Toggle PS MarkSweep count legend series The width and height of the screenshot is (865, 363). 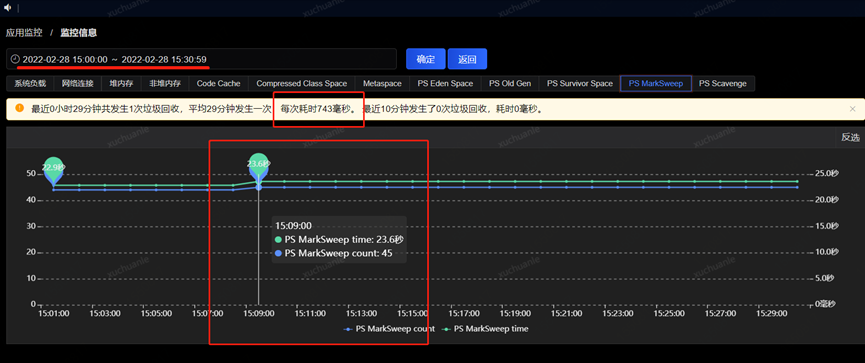pos(381,329)
